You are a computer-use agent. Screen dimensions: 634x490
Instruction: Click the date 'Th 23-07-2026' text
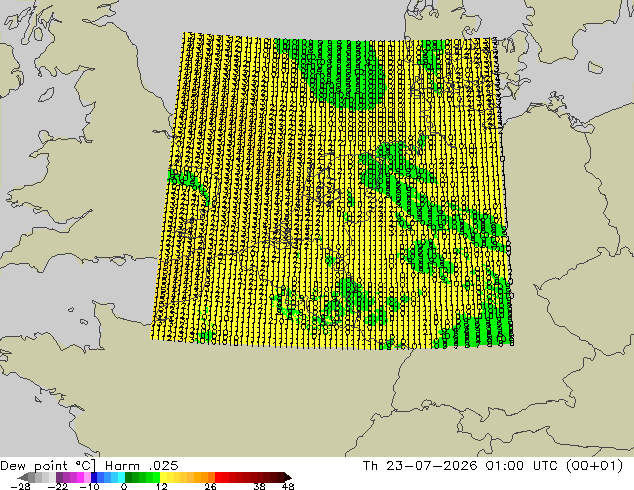click(x=420, y=466)
